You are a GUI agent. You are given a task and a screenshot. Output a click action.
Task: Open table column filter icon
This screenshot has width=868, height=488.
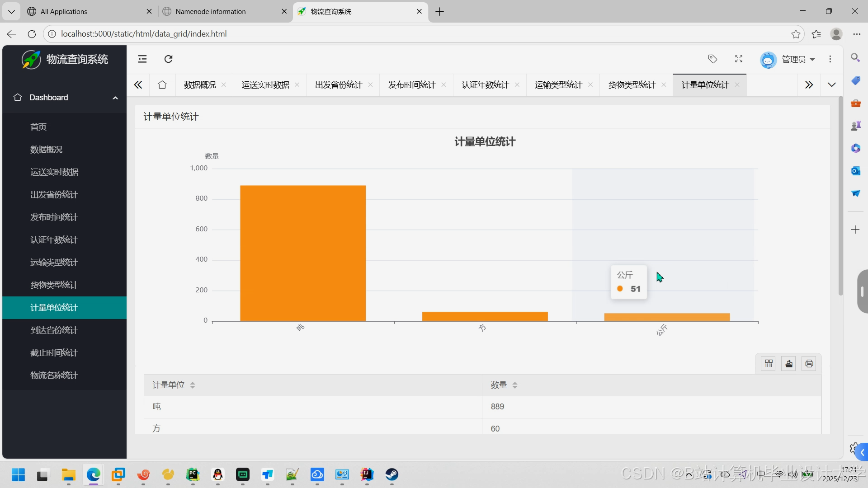pos(769,364)
